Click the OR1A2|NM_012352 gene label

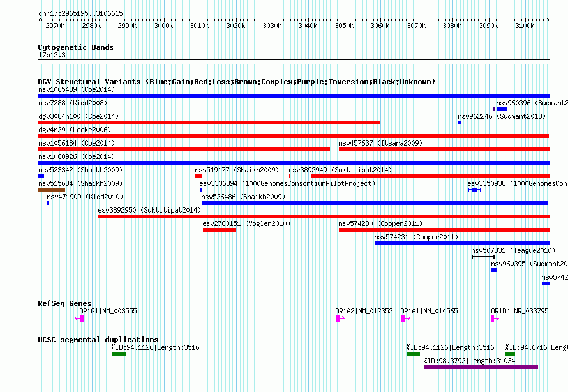click(x=364, y=311)
